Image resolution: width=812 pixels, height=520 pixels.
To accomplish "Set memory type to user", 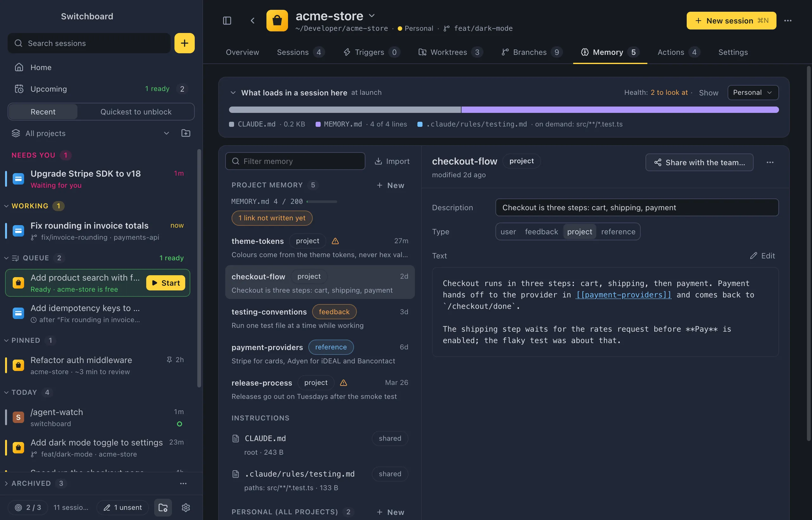I will click(x=508, y=231).
